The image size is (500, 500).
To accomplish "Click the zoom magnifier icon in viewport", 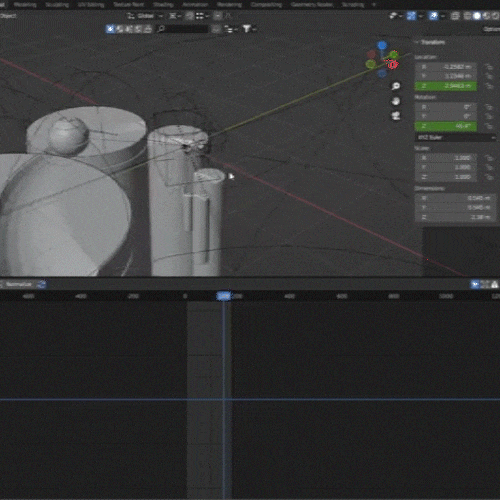I will pos(396,86).
